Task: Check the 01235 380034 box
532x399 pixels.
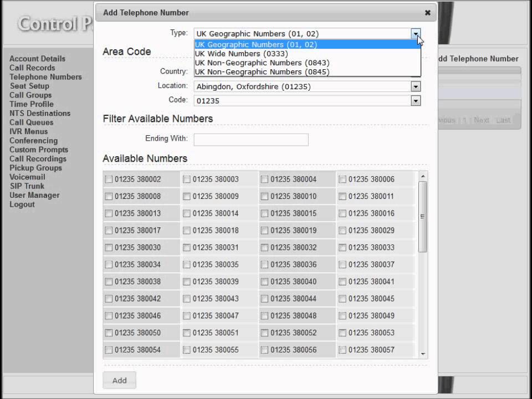Action: click(x=109, y=265)
